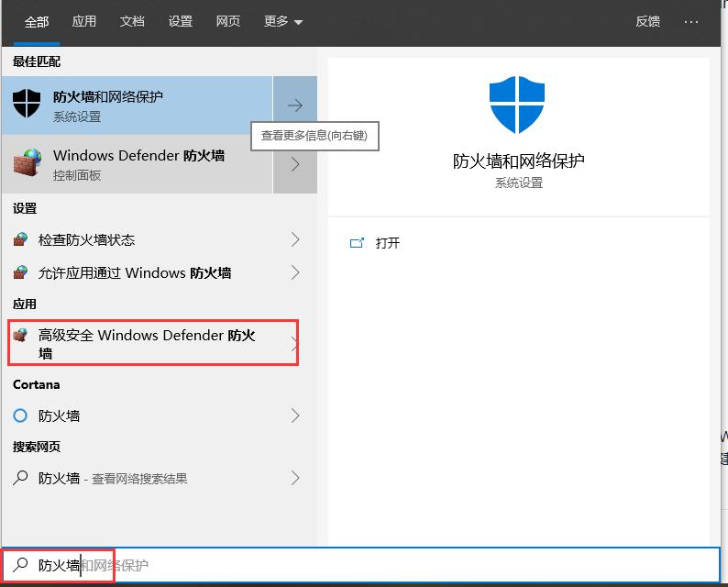The width and height of the screenshot is (728, 587).
Task: Expand arrow next to 防火墙和网络保护
Action: tap(295, 105)
